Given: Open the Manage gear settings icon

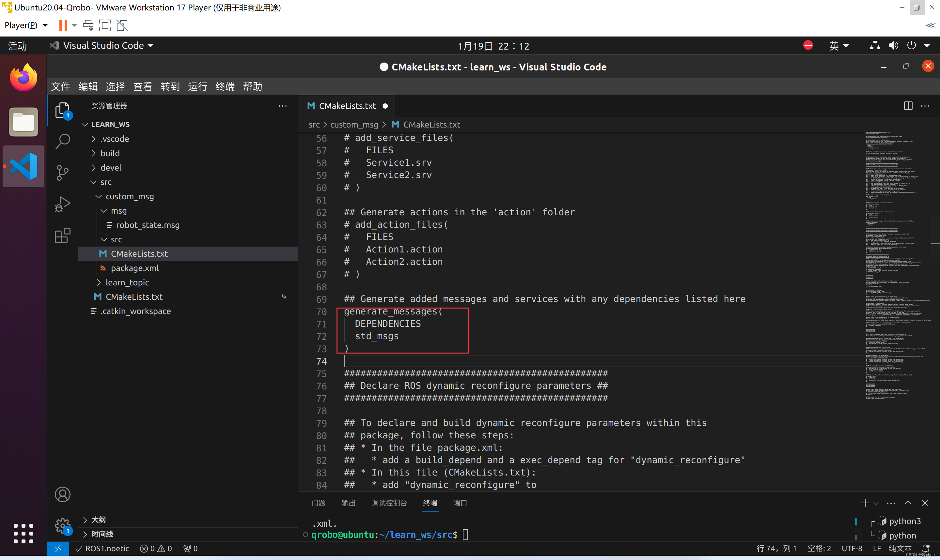Looking at the screenshot, I should 63,526.
